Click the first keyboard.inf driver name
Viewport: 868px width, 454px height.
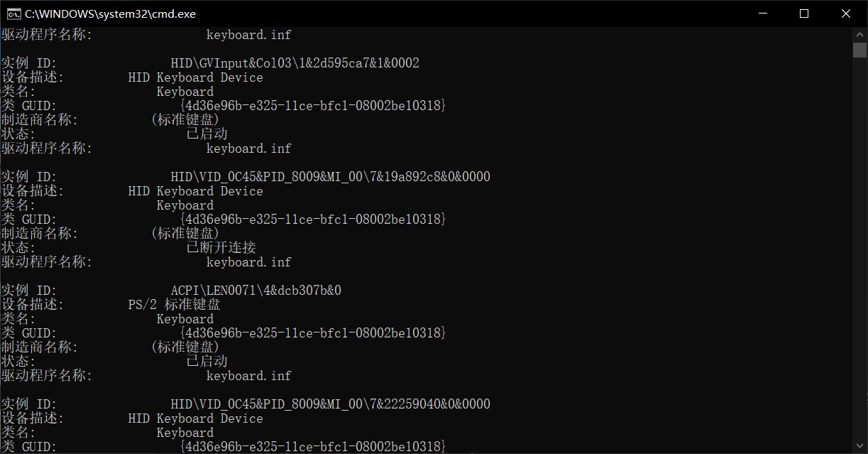pyautogui.click(x=248, y=34)
